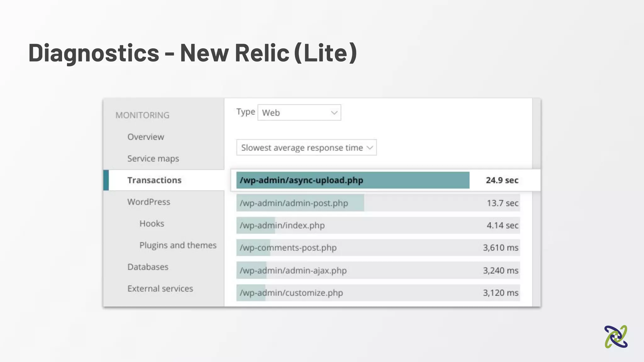Click the Type dropdown chevron arrow
The width and height of the screenshot is (644, 362).
pos(334,112)
